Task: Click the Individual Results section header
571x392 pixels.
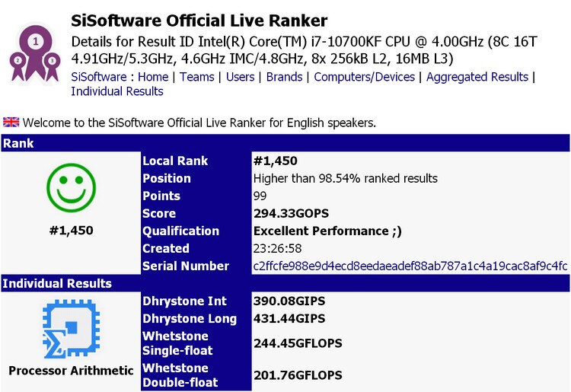Action: pyautogui.click(x=285, y=283)
